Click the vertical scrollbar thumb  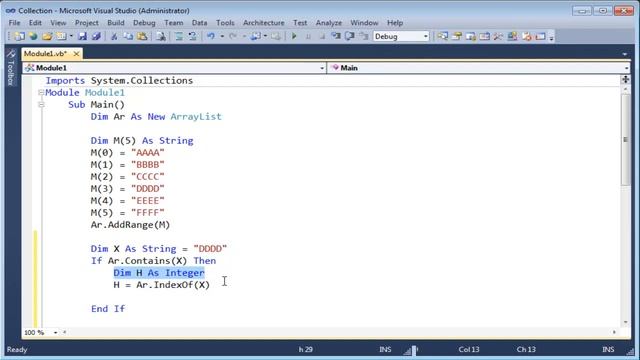point(626,139)
